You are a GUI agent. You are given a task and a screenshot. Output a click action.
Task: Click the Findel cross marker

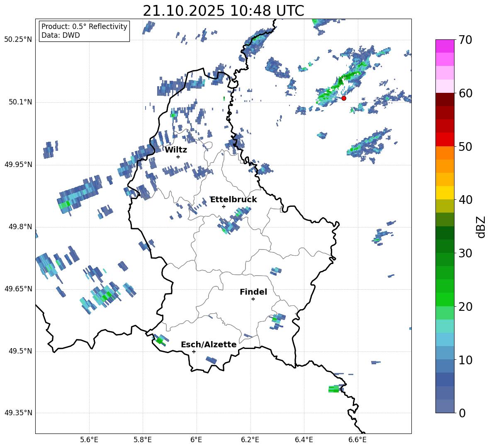(x=253, y=299)
